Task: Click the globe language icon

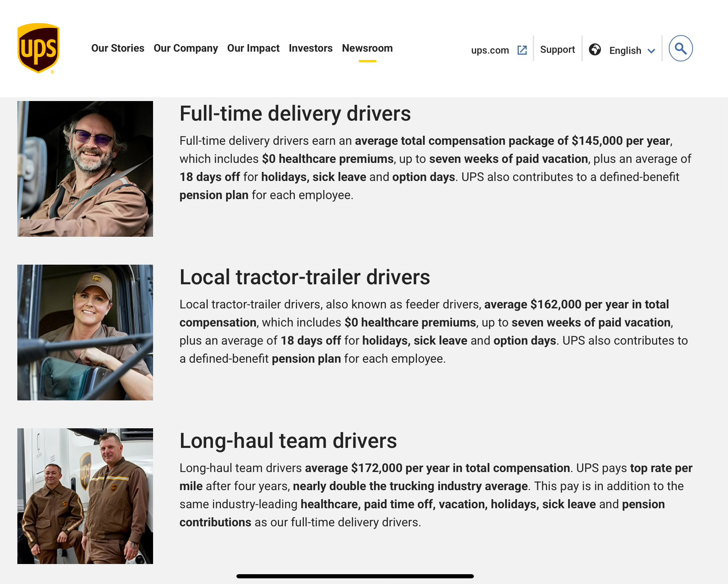Action: point(595,49)
